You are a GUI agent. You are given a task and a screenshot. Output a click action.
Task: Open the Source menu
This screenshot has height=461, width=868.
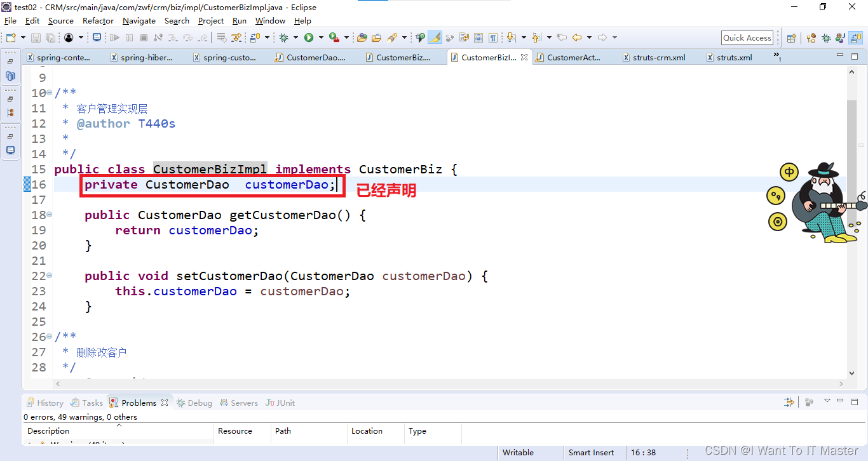(61, 21)
